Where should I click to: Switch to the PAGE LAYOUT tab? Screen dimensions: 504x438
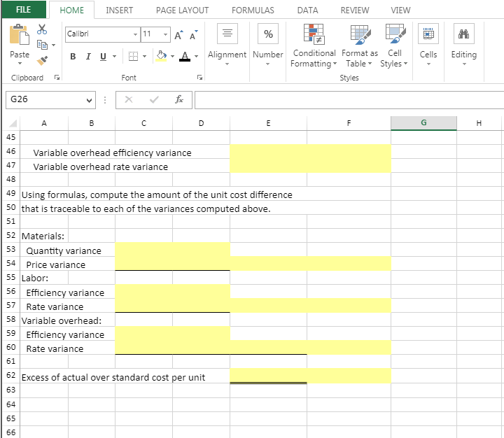(x=182, y=10)
